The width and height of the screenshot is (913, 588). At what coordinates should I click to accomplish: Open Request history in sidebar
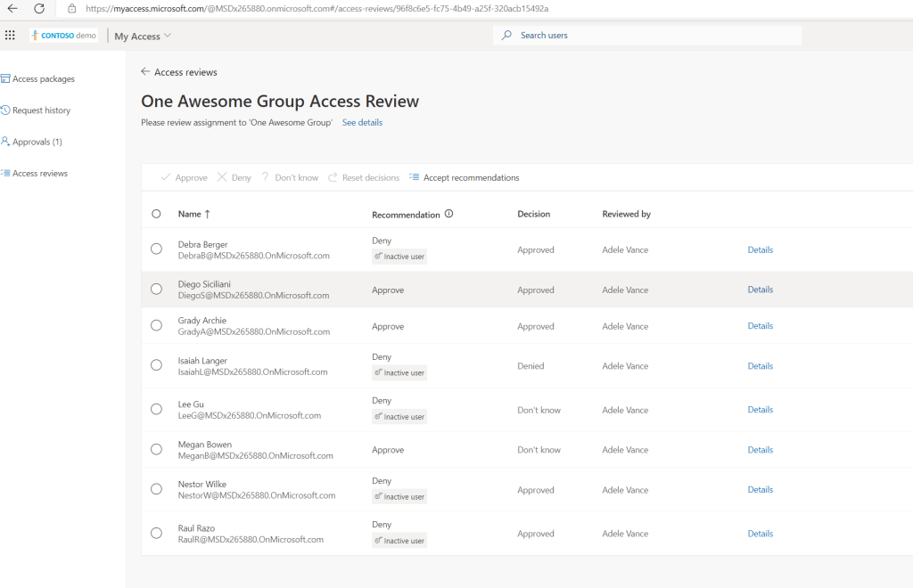[x=41, y=110]
